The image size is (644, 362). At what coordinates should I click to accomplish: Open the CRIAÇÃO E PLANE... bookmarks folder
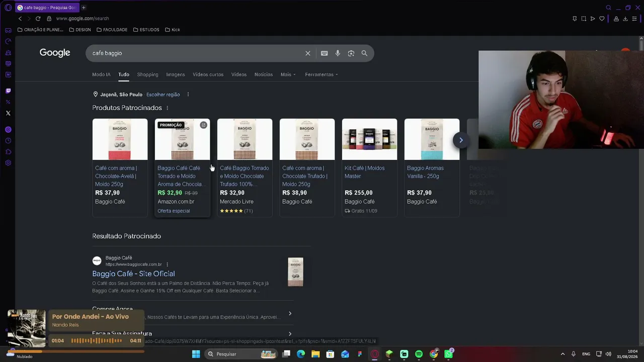tap(40, 30)
